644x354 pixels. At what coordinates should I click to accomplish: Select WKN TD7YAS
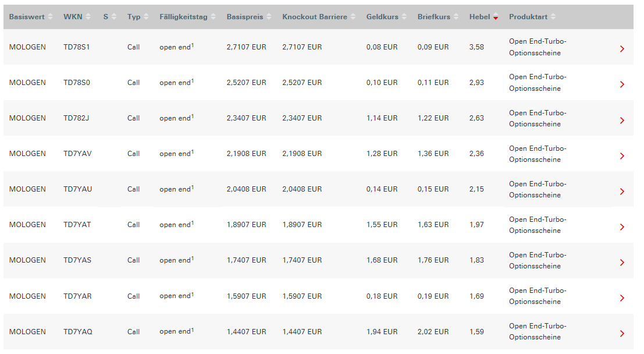77,260
